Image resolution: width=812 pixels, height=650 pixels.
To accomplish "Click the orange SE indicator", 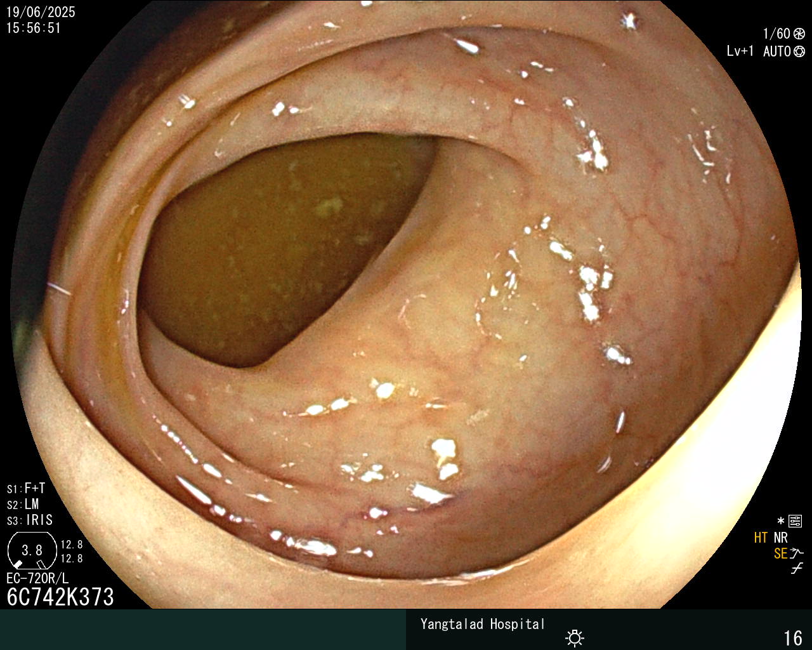I will pyautogui.click(x=780, y=554).
